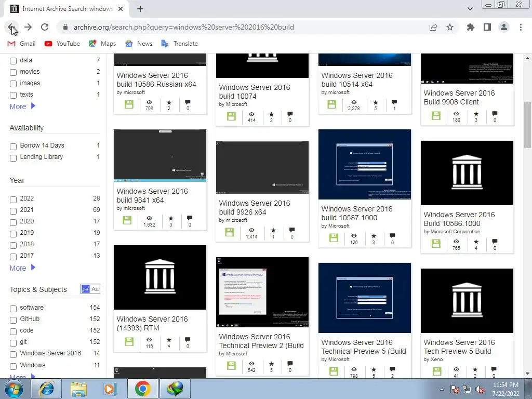This screenshot has height=399, width=532.
Task: Open Translate bookmark
Action: click(179, 44)
